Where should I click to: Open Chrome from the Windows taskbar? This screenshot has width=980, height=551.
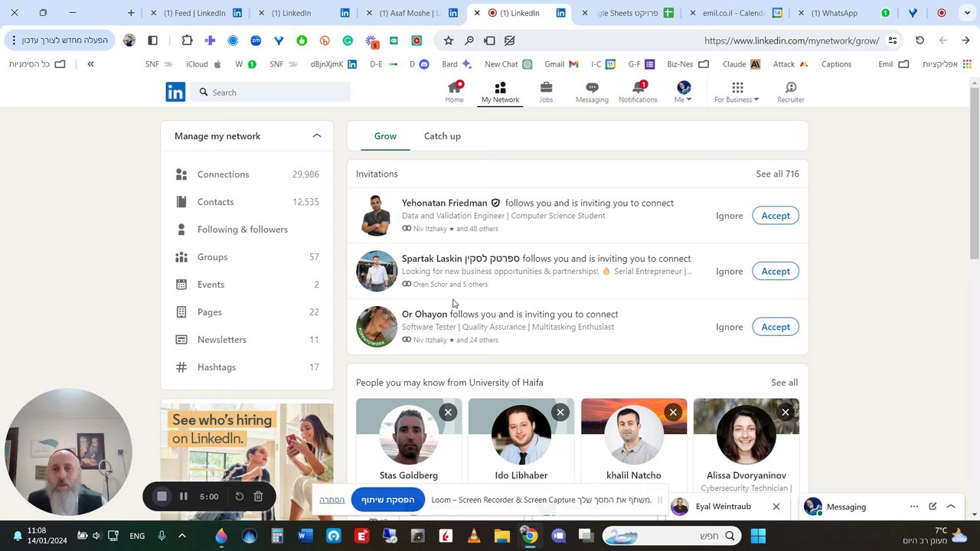coord(529,536)
